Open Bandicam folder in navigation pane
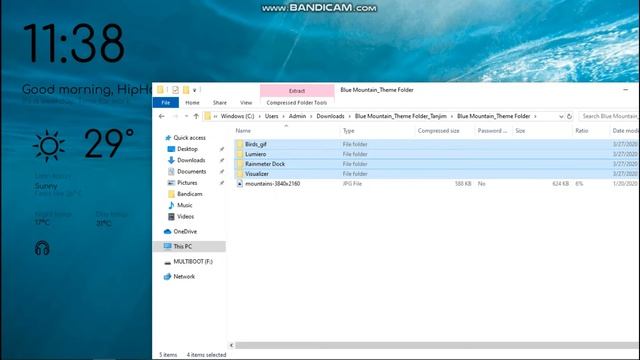This screenshot has width=640, height=360. (189, 194)
